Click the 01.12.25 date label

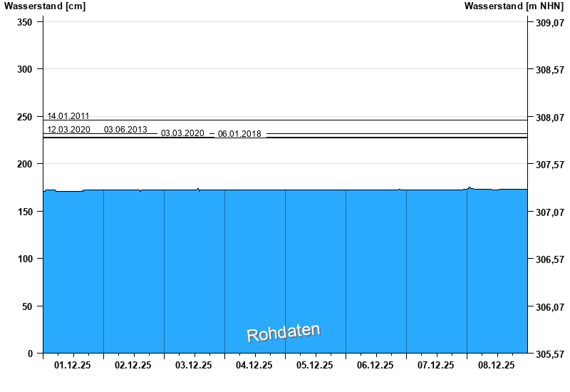(73, 365)
